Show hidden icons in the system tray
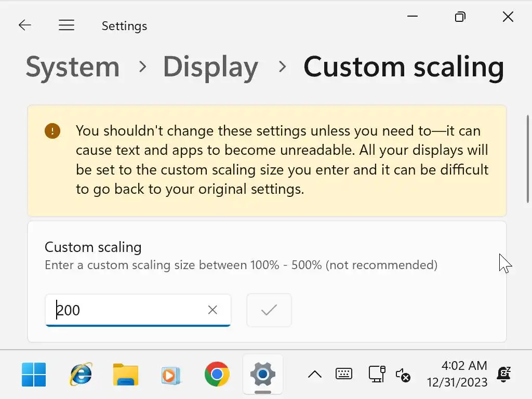Screen dimensions: 532x399 tap(315, 374)
